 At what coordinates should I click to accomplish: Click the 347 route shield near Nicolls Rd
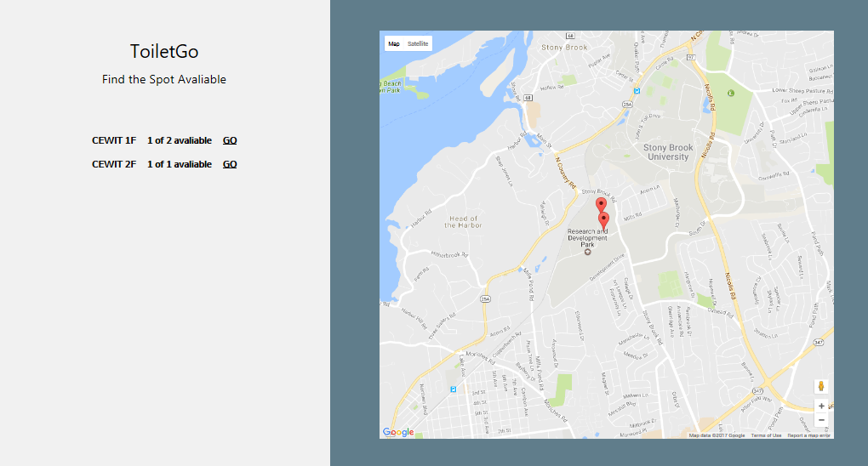(758, 390)
